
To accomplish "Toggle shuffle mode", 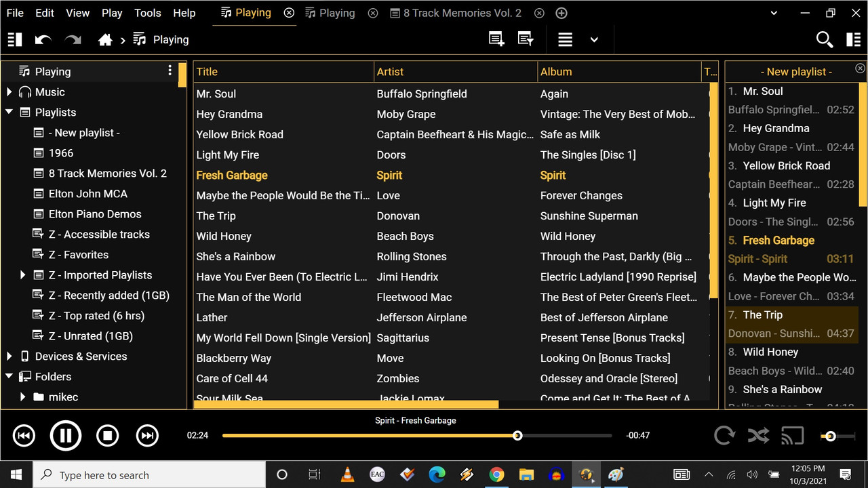I will tap(758, 436).
